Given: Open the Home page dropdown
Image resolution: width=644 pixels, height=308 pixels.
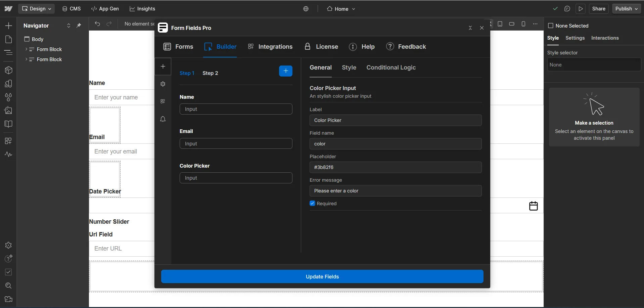Looking at the screenshot, I should coord(341,9).
